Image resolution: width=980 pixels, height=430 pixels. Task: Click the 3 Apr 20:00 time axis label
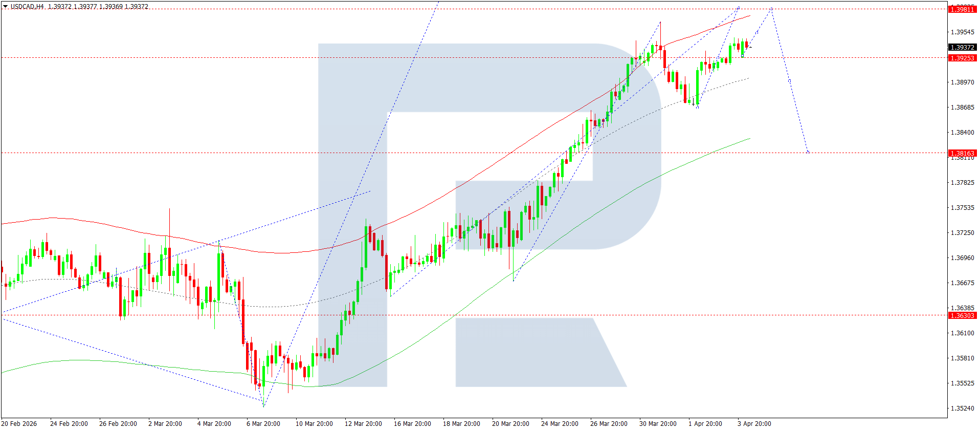(754, 423)
